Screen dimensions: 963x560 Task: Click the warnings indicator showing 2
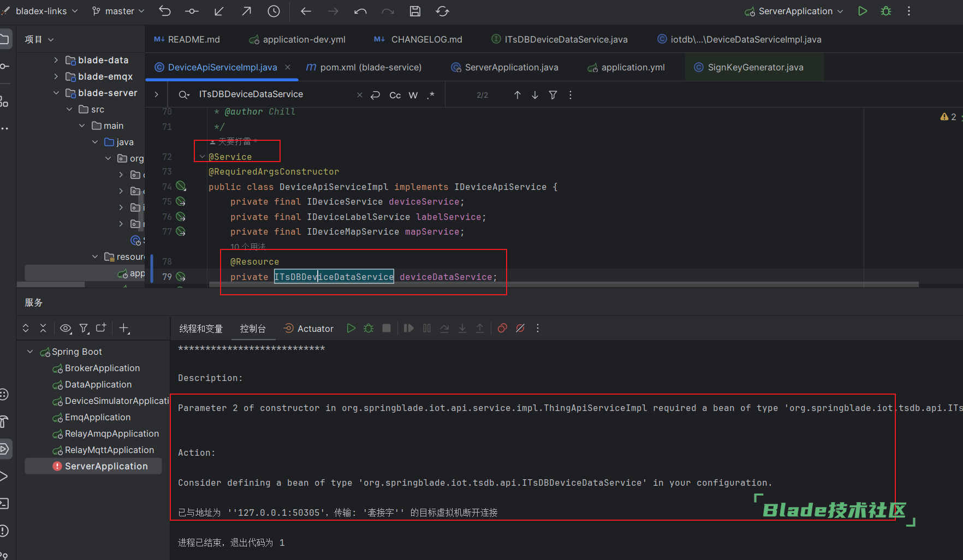click(x=948, y=117)
